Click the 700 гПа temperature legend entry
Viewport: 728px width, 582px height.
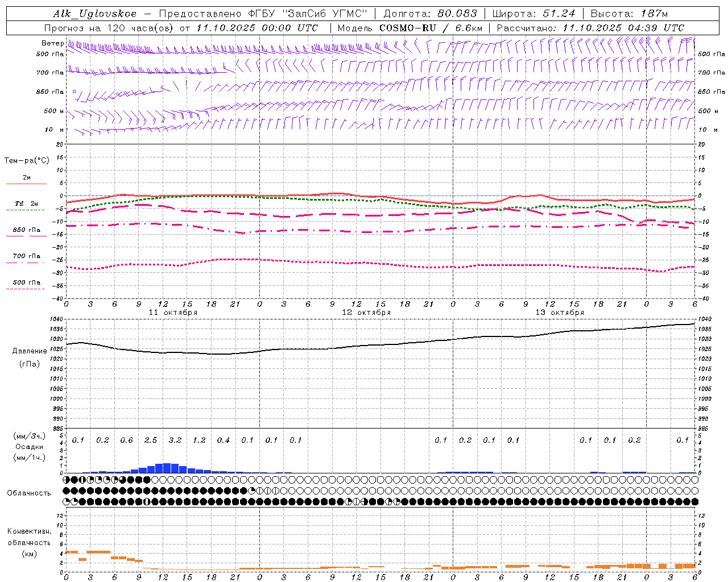[26, 256]
